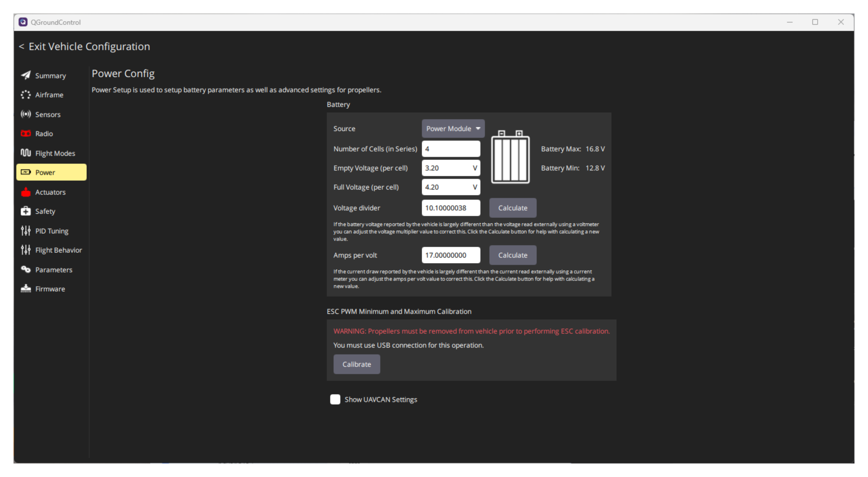Click the Safety first-aid kit icon
The image size is (868, 477).
pyautogui.click(x=26, y=211)
